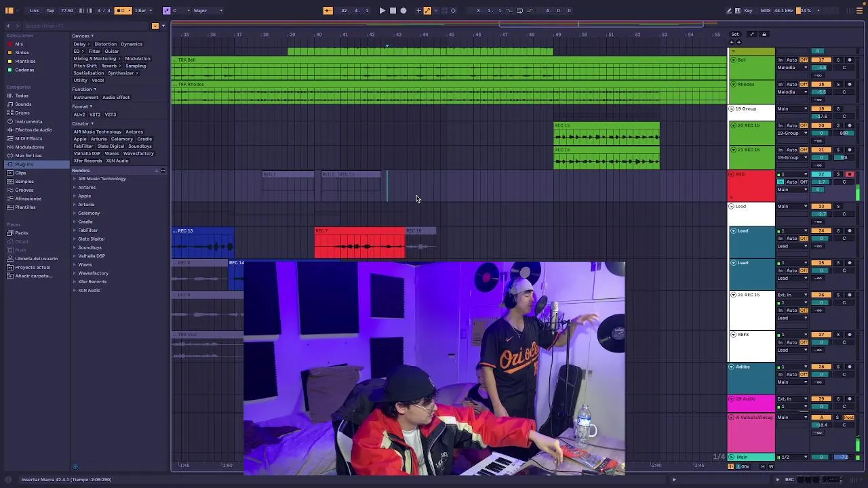Enable MIDI map mode
This screenshot has width=868, height=488.
(x=766, y=10)
